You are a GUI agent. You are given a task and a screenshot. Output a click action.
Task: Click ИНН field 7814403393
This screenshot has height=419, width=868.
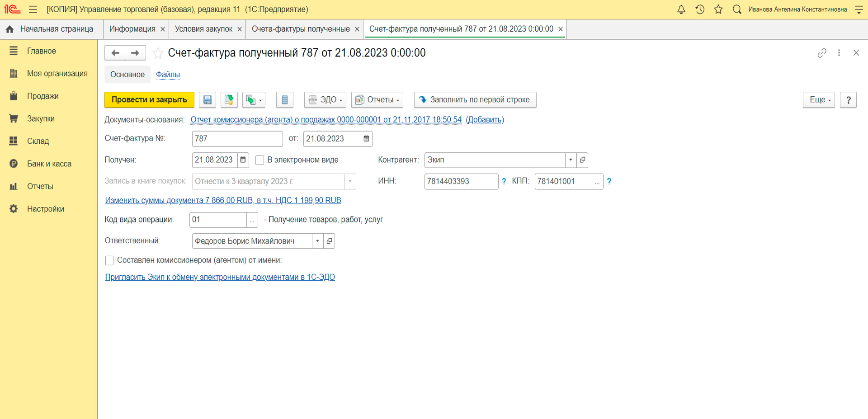coord(461,182)
